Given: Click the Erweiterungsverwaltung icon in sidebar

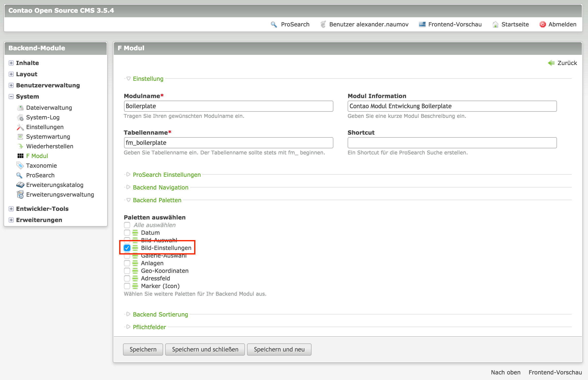Looking at the screenshot, I should [20, 195].
